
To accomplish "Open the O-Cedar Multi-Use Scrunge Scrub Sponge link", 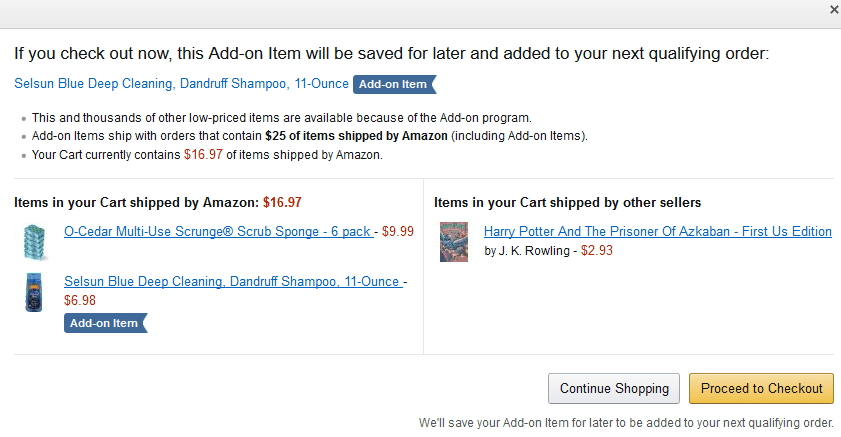I will [x=218, y=232].
